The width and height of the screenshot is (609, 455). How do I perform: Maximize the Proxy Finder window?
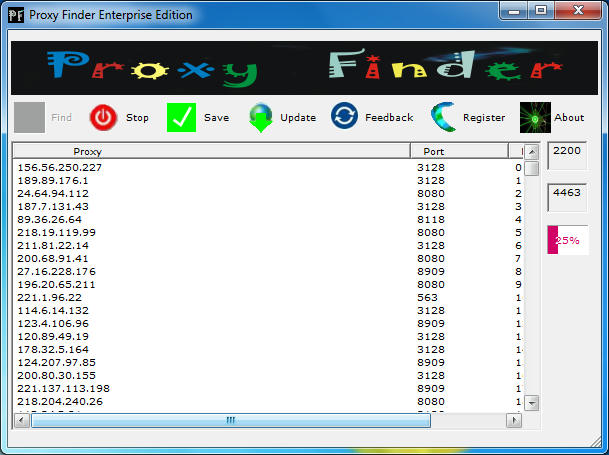click(x=541, y=10)
